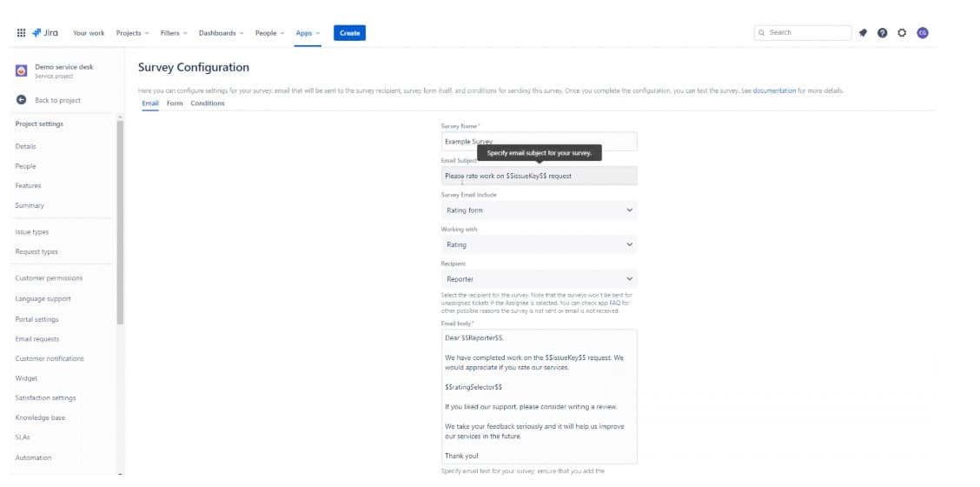The width and height of the screenshot is (980, 487).
Task: Open SLAs settings
Action: pos(23,437)
